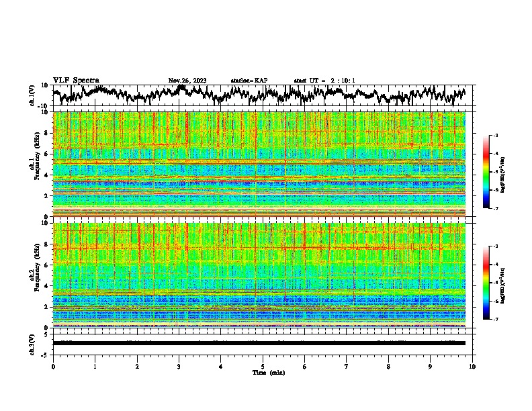Click tick label "10" on the Time axis
The height and width of the screenshot is (411, 532).
click(x=472, y=367)
